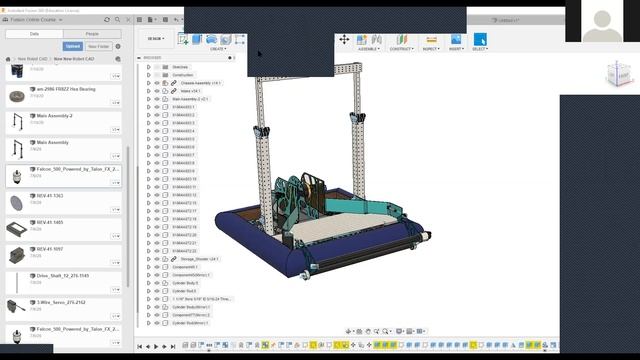Click the Measure icon above Inspect

pos(431,40)
